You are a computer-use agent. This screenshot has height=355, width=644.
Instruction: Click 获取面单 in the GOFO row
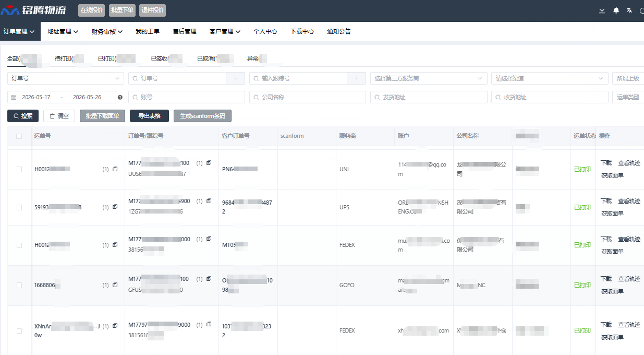tap(612, 291)
